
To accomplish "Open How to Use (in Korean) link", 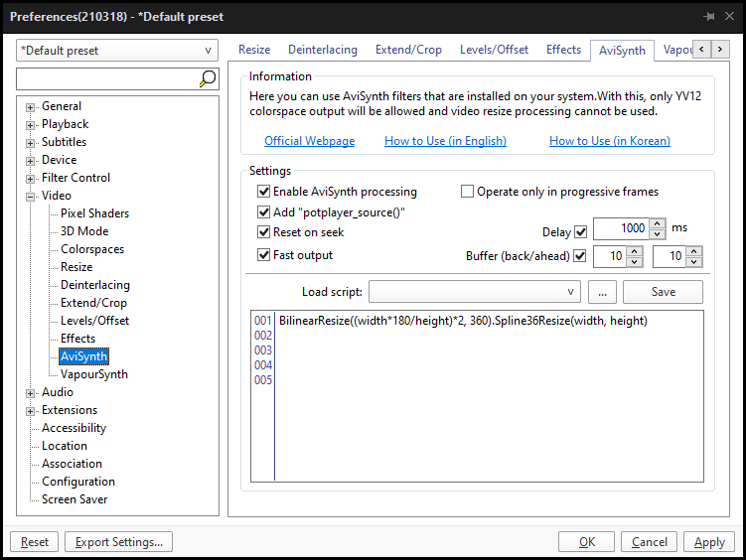I will (x=610, y=141).
